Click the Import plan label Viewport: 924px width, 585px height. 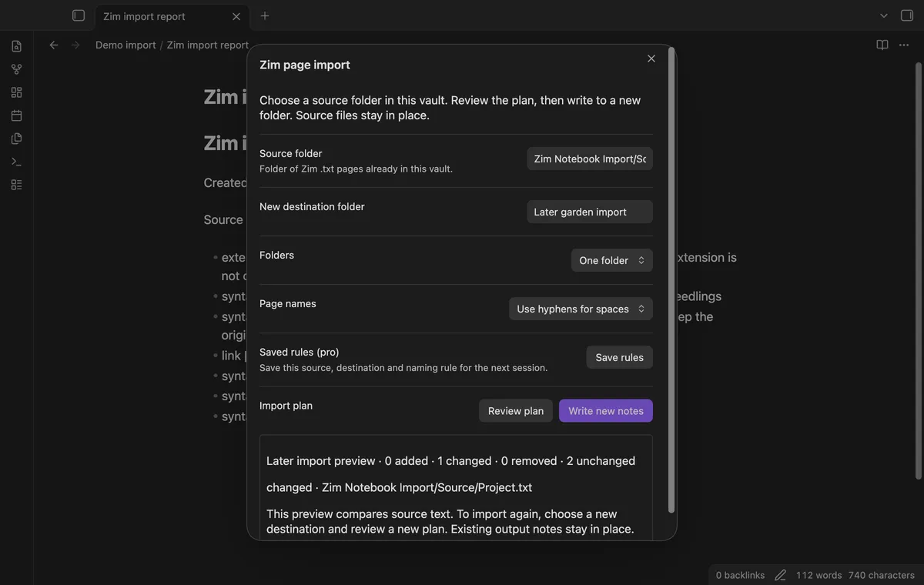coord(286,405)
